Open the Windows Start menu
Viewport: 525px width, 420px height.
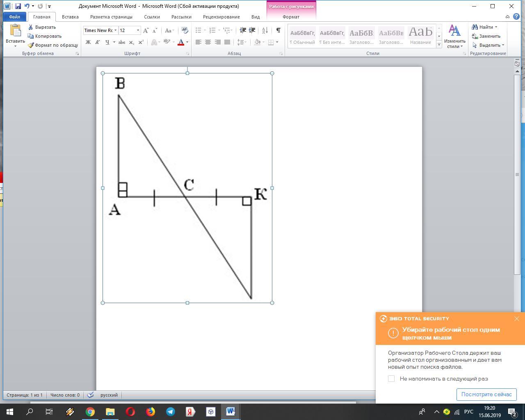[10, 412]
